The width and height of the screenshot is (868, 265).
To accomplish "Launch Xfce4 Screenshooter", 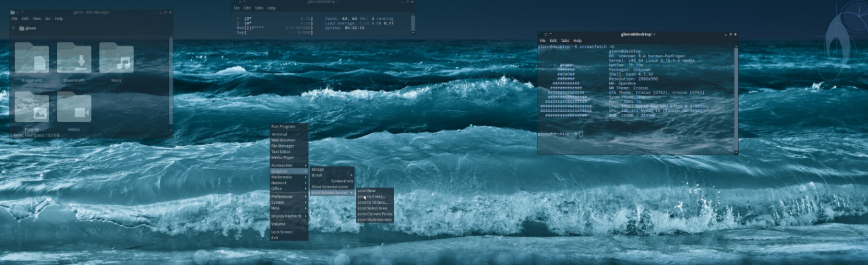I will tap(333, 186).
